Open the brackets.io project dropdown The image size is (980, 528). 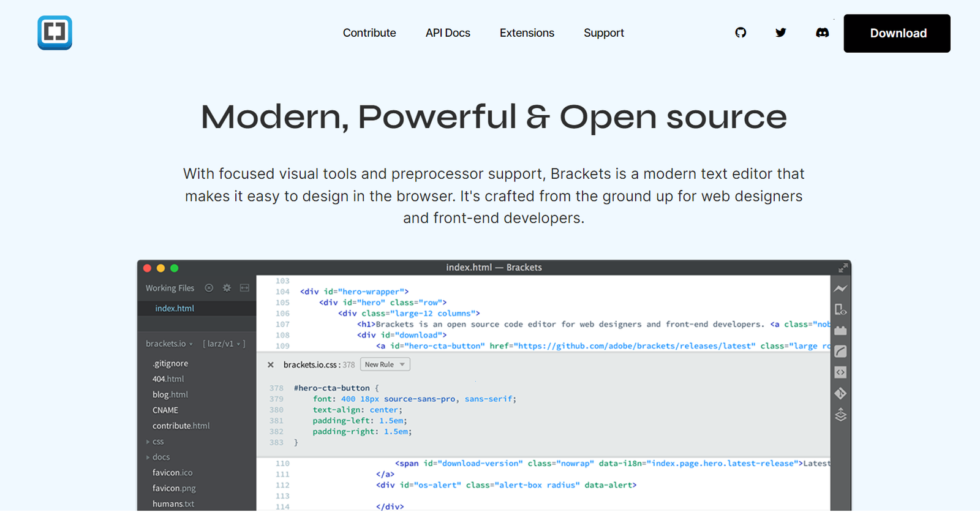click(169, 344)
